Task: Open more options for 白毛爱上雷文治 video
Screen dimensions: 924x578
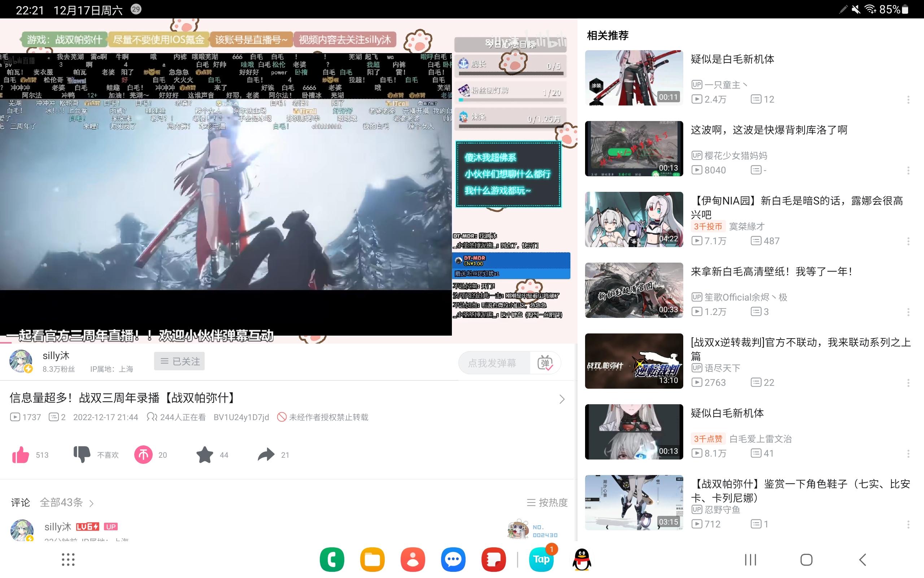Action: pos(908,454)
